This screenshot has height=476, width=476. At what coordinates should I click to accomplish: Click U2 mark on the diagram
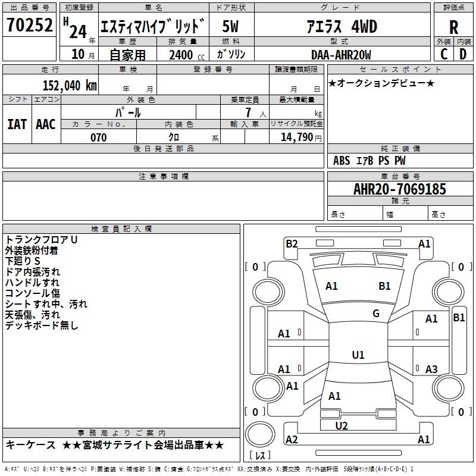pyautogui.click(x=342, y=425)
